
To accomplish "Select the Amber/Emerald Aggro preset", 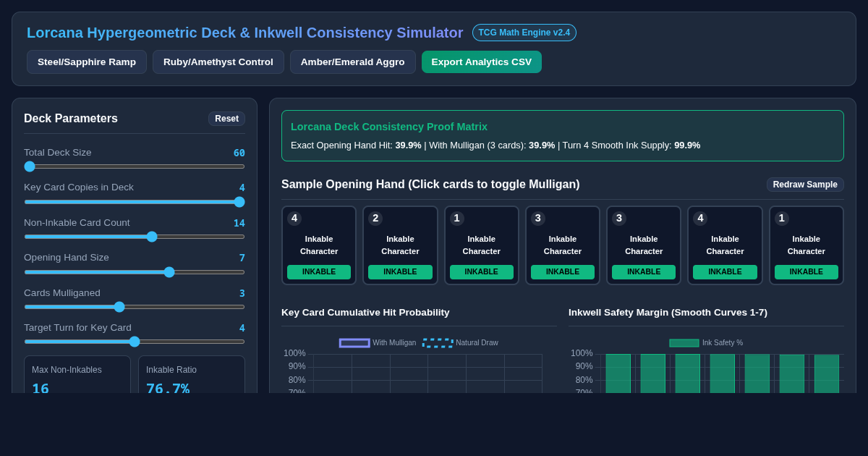I will click(353, 62).
